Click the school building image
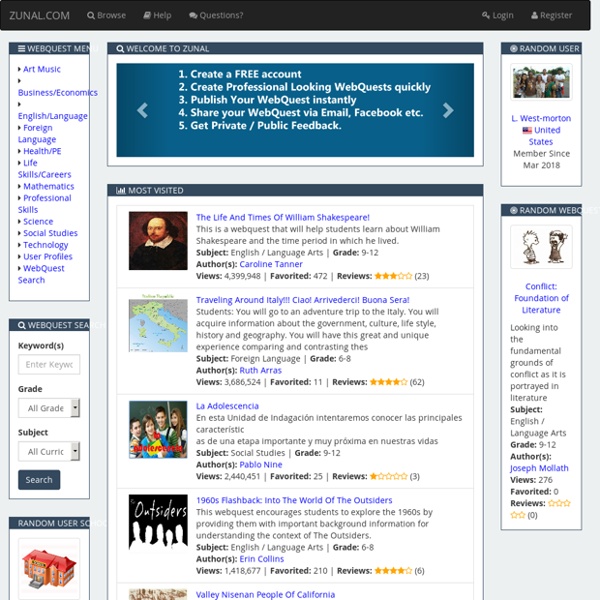Screen dimensions: 600x600 [49, 569]
